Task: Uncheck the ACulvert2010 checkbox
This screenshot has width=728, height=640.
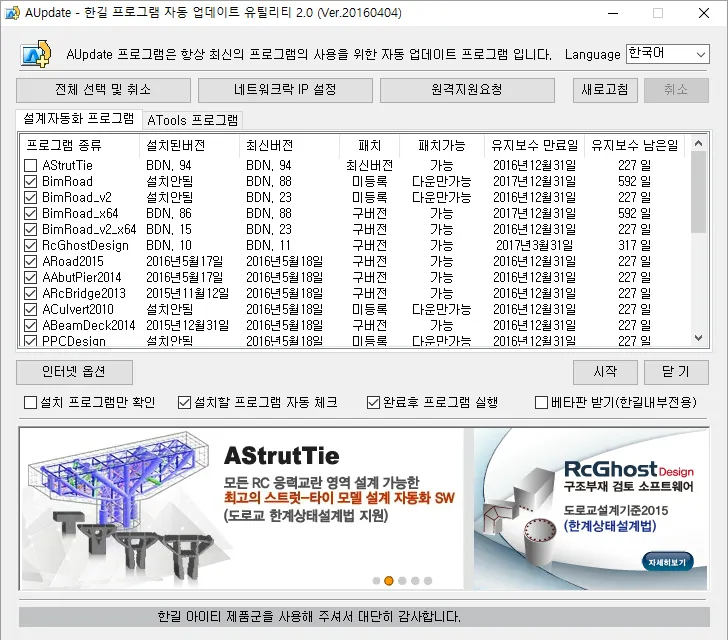Action: 31,309
